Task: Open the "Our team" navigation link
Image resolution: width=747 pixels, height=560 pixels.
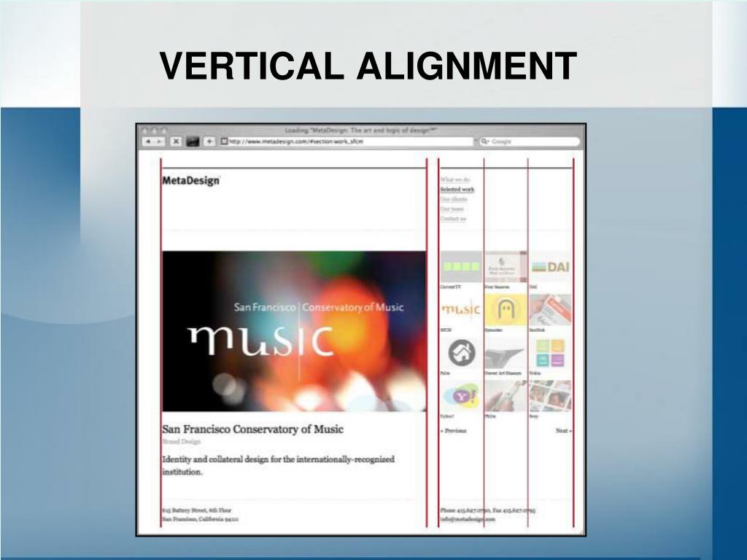Action: tap(452, 209)
